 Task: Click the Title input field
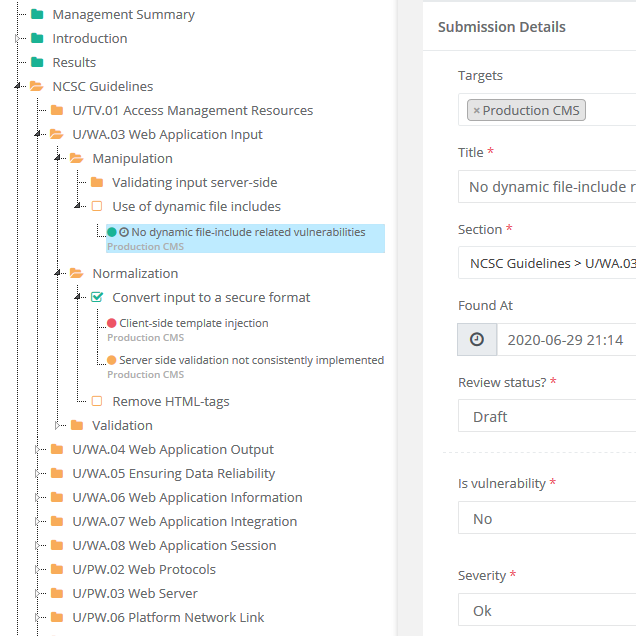[547, 187]
